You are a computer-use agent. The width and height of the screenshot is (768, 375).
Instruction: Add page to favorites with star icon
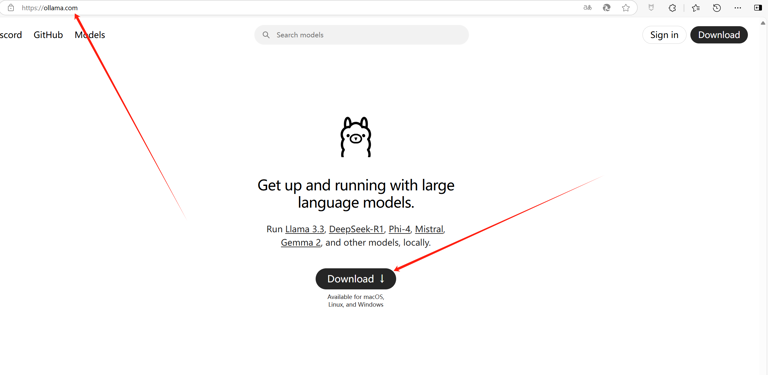[x=625, y=8]
